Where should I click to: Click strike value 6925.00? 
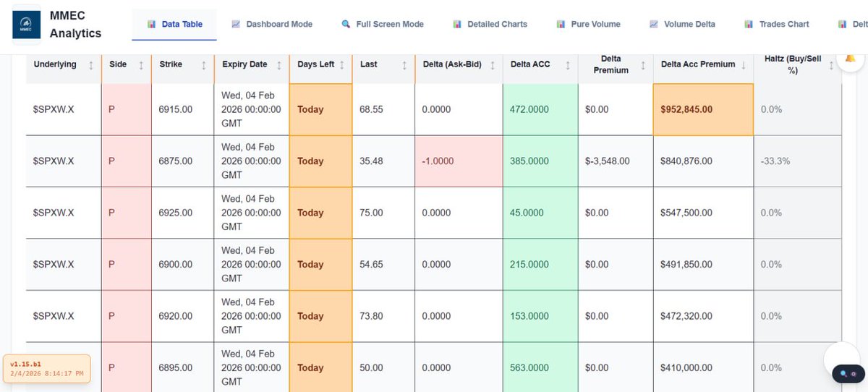[176, 213]
